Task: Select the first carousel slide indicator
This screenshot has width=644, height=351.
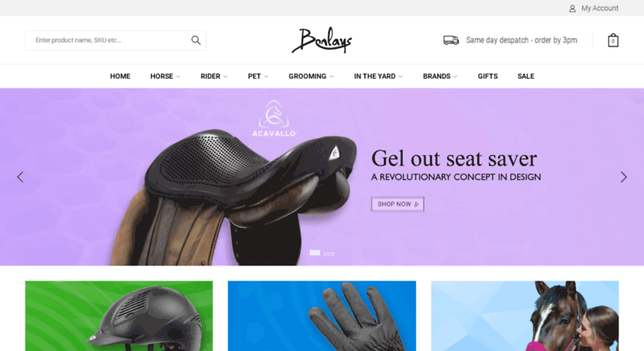Action: tap(315, 253)
